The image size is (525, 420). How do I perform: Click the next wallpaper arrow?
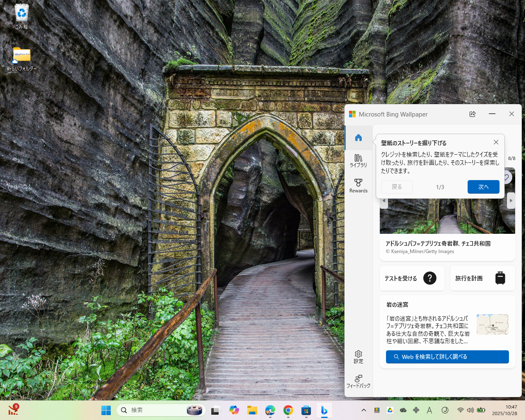click(x=511, y=201)
